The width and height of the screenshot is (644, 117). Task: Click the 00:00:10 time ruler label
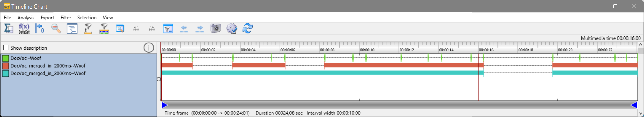click(x=367, y=50)
